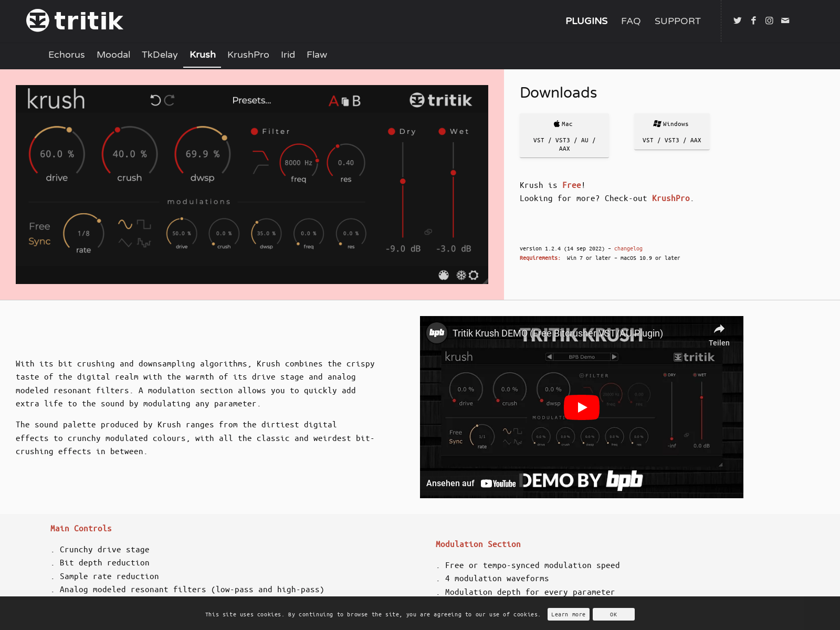Open Tritik Twitter page icon

pyautogui.click(x=737, y=20)
